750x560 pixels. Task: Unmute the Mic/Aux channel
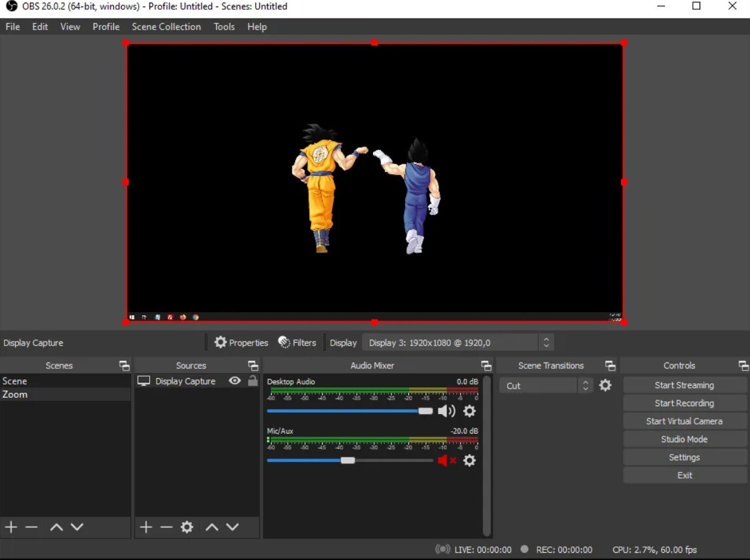[x=446, y=460]
